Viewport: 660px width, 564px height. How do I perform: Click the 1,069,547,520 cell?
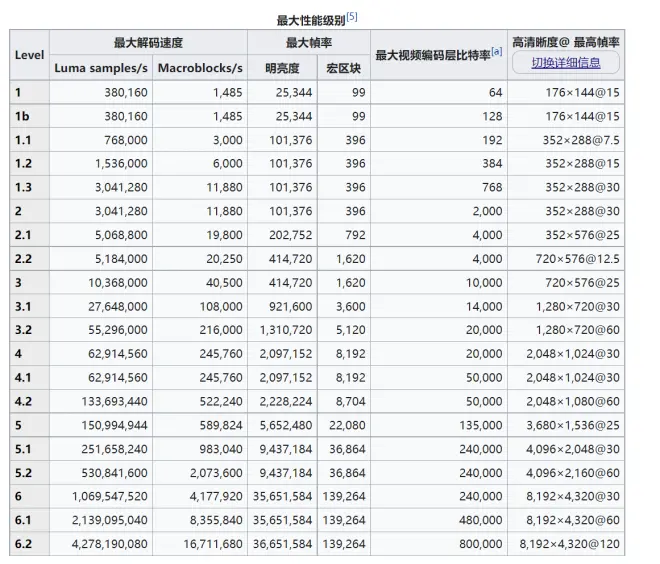click(x=101, y=496)
